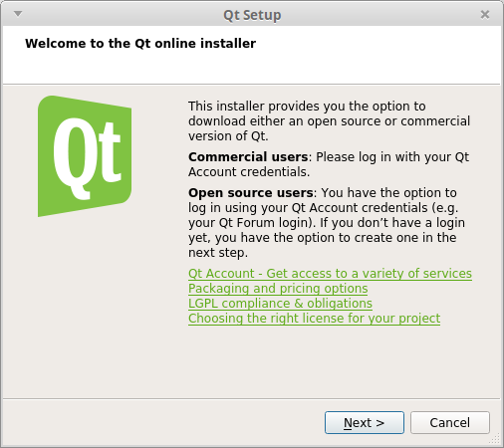Follow the LGPL compliance & obligations link
The image size is (504, 448).
click(x=280, y=304)
